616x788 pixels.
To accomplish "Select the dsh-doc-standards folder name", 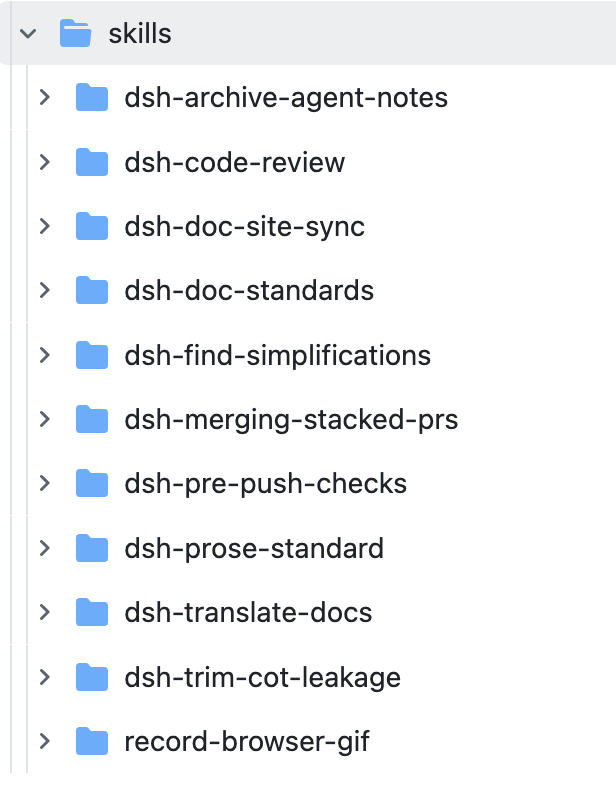I will (x=249, y=290).
